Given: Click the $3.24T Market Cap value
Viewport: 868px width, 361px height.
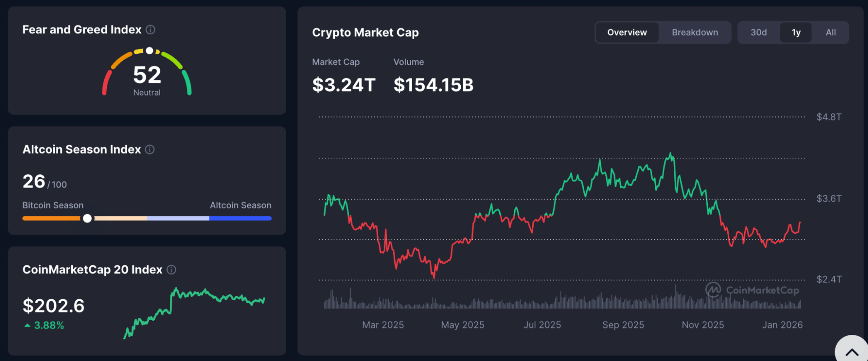Looking at the screenshot, I should click(x=343, y=85).
